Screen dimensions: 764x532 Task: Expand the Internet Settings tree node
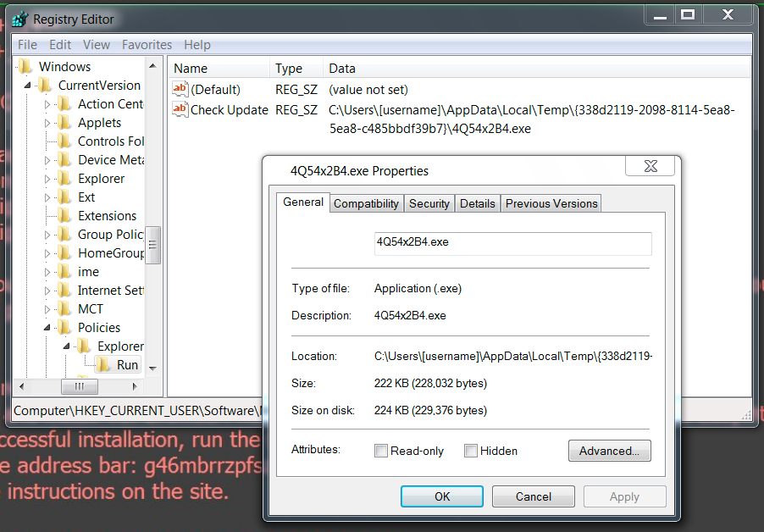[x=47, y=291]
